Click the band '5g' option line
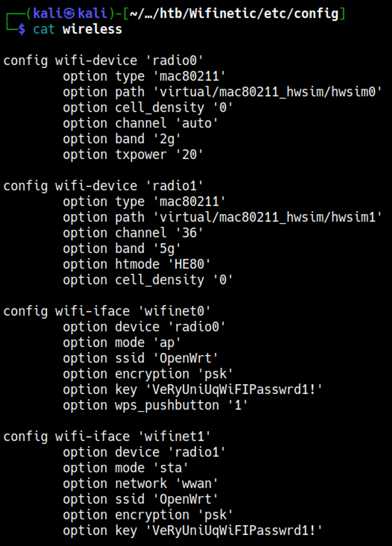The width and height of the screenshot is (392, 546). tap(122, 248)
